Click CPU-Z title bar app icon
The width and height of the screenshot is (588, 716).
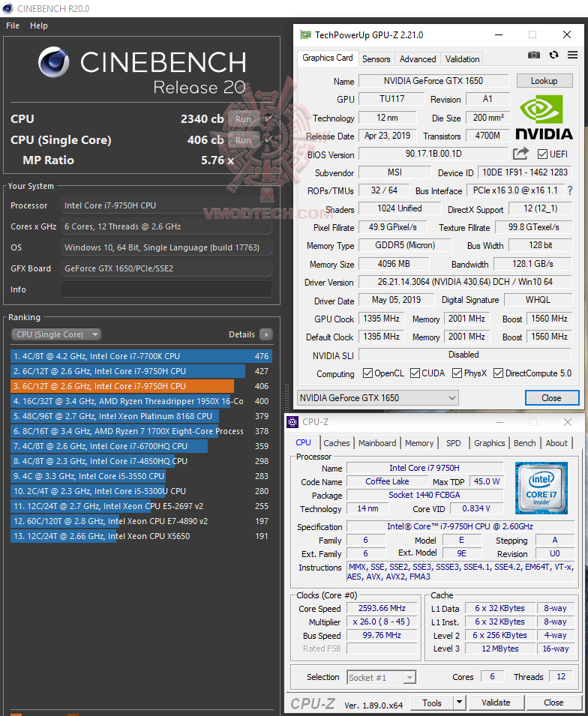pos(292,422)
